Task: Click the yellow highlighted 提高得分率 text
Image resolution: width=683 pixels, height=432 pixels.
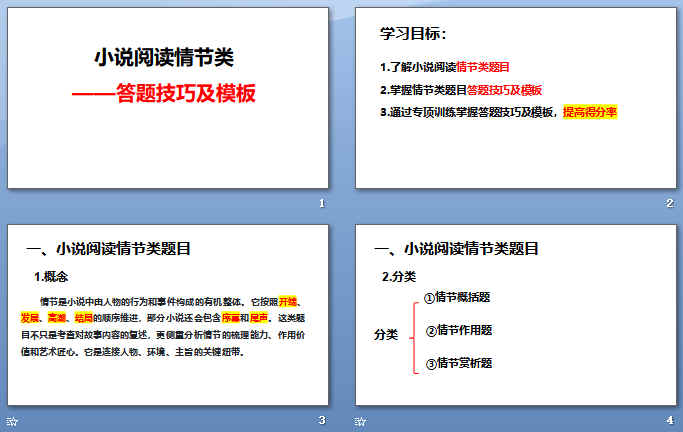Action: click(590, 112)
